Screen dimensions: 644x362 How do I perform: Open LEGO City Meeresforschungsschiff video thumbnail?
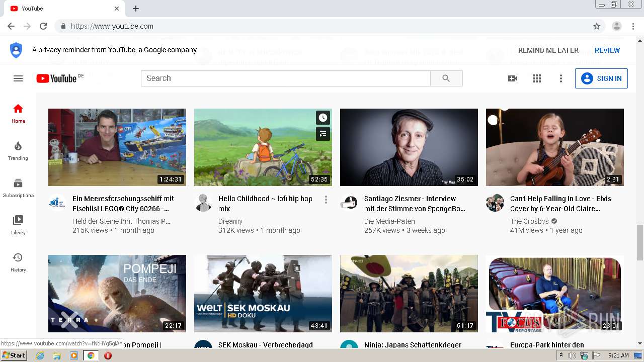pyautogui.click(x=117, y=147)
